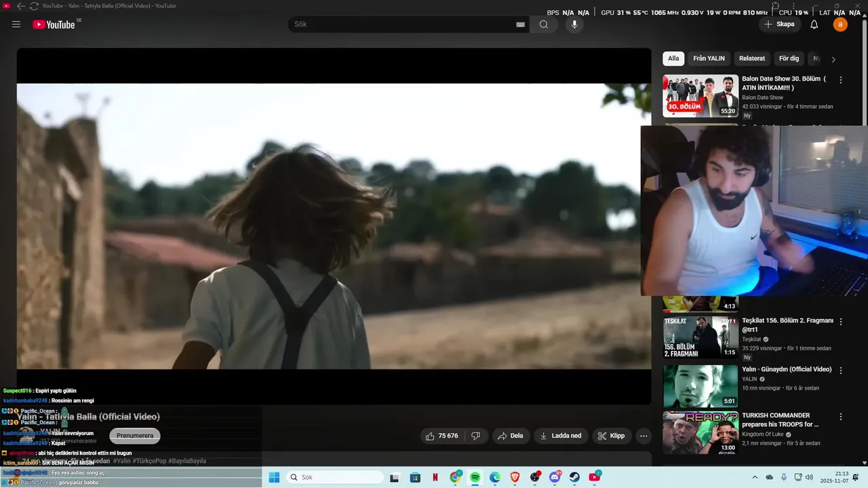Viewport: 868px width, 488px height.
Task: Like the video showing 75 676
Action: [441, 436]
